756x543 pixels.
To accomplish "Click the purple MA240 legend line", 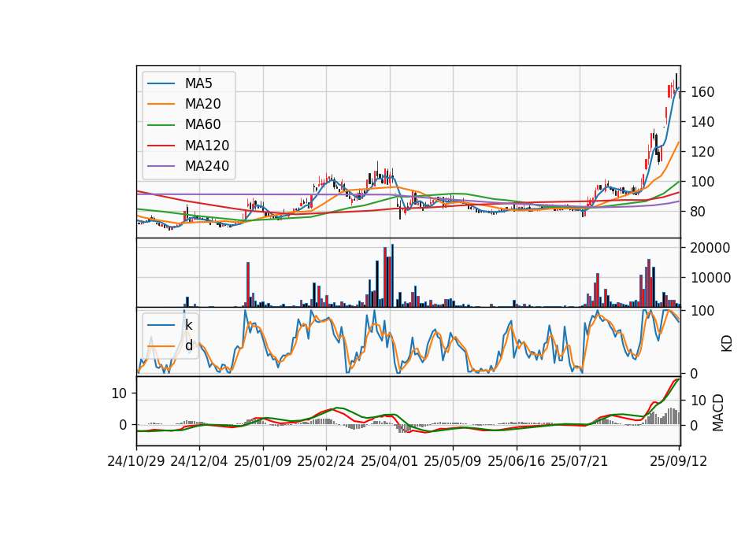I will 161,166.
